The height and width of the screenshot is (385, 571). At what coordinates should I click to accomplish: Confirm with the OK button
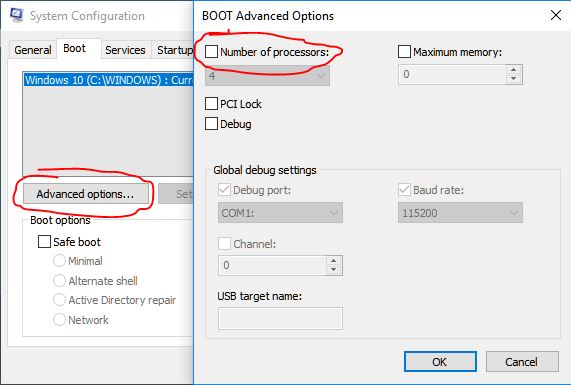(x=440, y=362)
